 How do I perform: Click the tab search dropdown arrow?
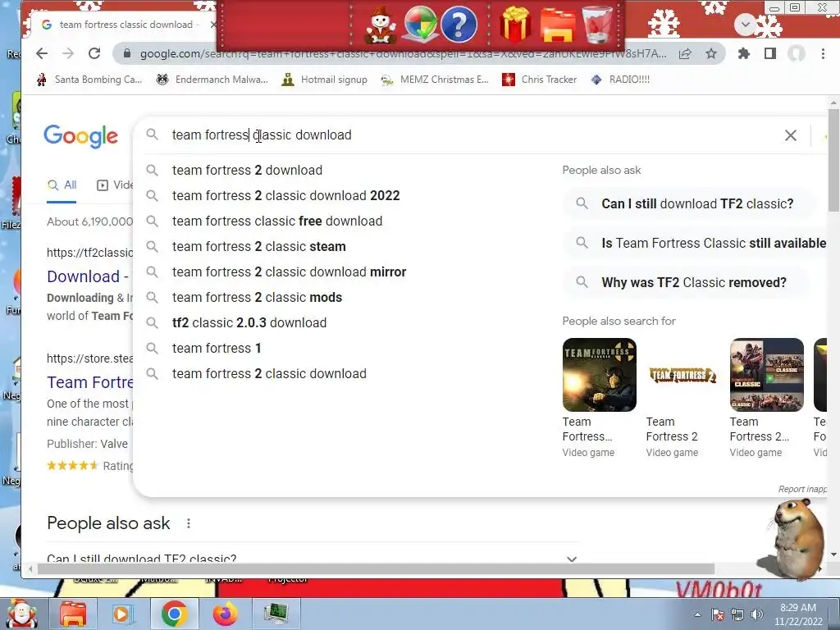(x=745, y=24)
